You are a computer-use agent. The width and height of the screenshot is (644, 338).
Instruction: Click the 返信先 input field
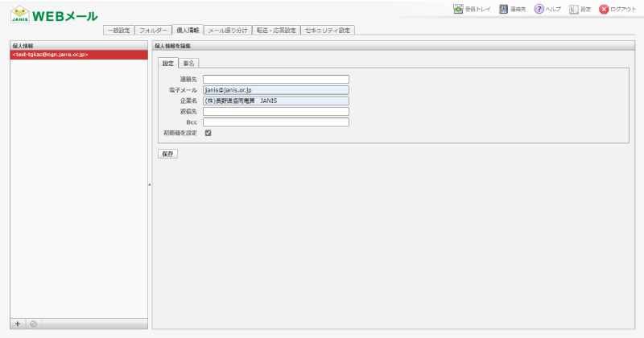coord(276,111)
